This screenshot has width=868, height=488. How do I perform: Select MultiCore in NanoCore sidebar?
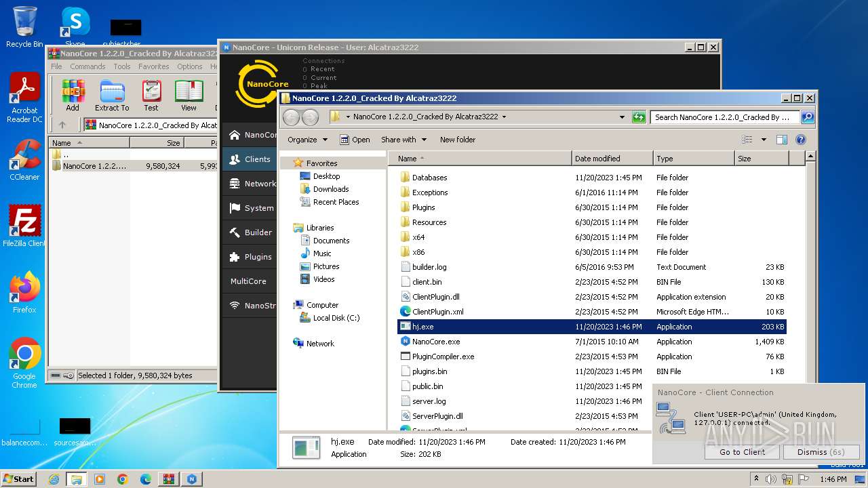pos(250,281)
